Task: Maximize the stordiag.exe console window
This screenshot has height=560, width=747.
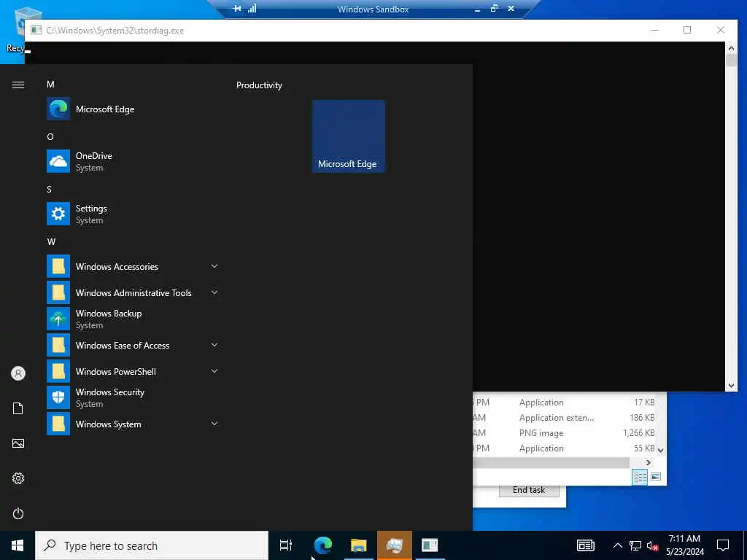Action: point(687,30)
